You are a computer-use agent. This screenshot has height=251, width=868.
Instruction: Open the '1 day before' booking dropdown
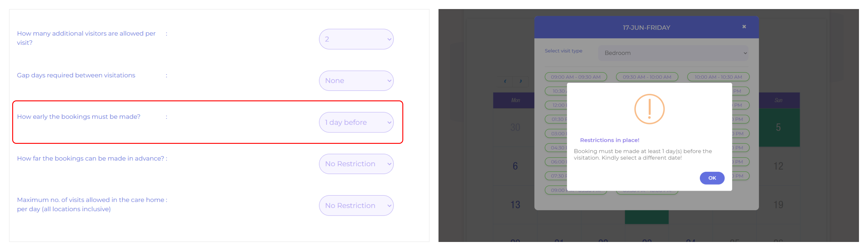tap(356, 122)
